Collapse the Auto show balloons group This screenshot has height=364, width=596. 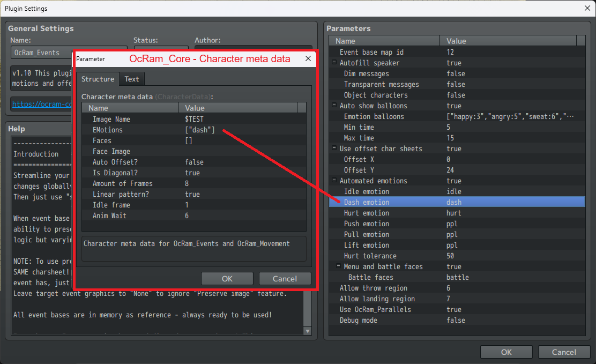334,105
